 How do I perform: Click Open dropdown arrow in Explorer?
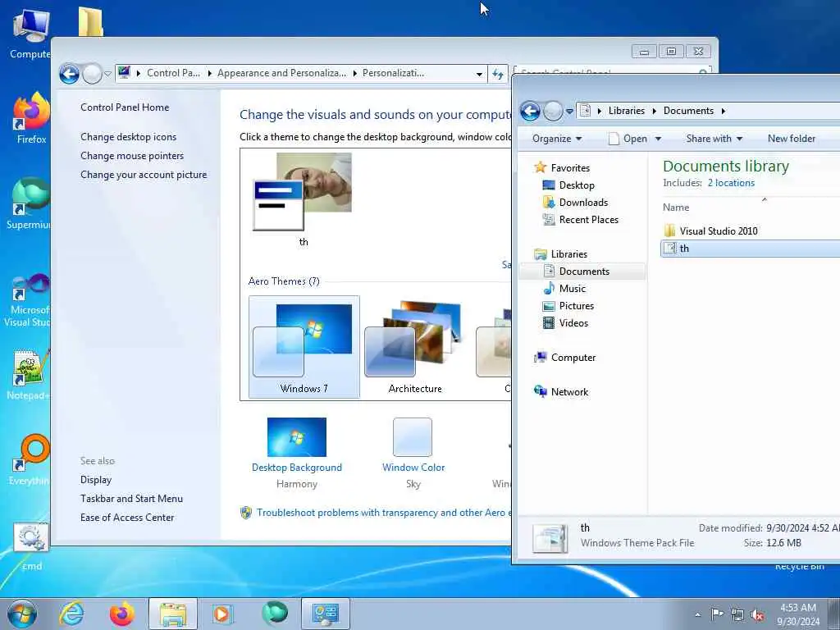pyautogui.click(x=658, y=139)
